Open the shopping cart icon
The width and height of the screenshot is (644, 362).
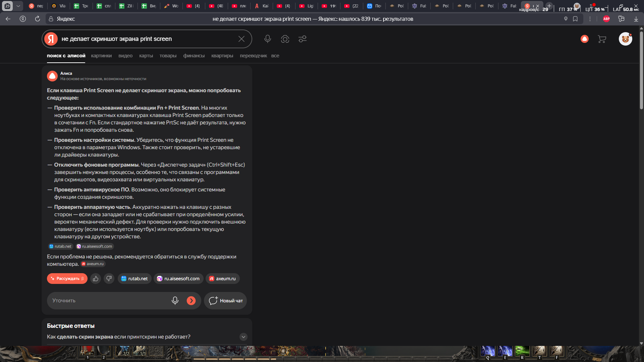(602, 39)
